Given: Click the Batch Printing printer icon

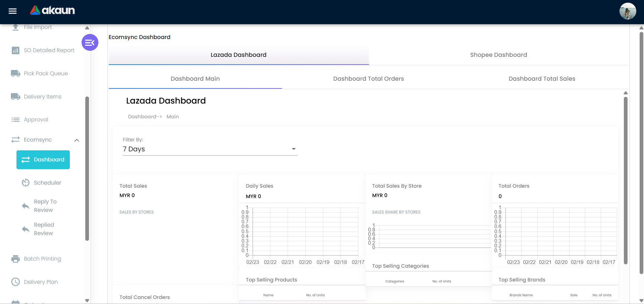Looking at the screenshot, I should 15,259.
